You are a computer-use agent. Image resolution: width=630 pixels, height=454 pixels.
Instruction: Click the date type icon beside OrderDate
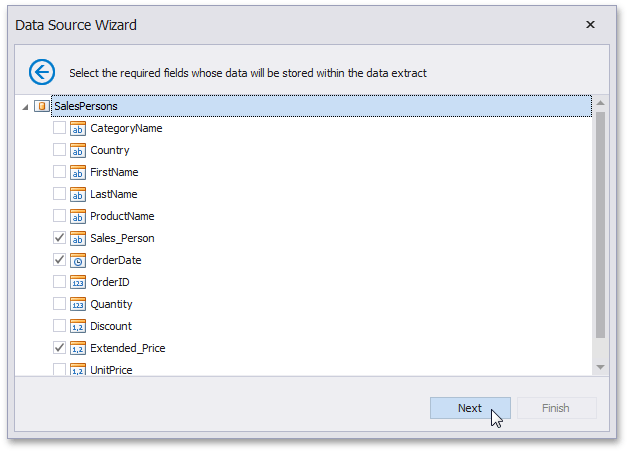click(x=78, y=260)
